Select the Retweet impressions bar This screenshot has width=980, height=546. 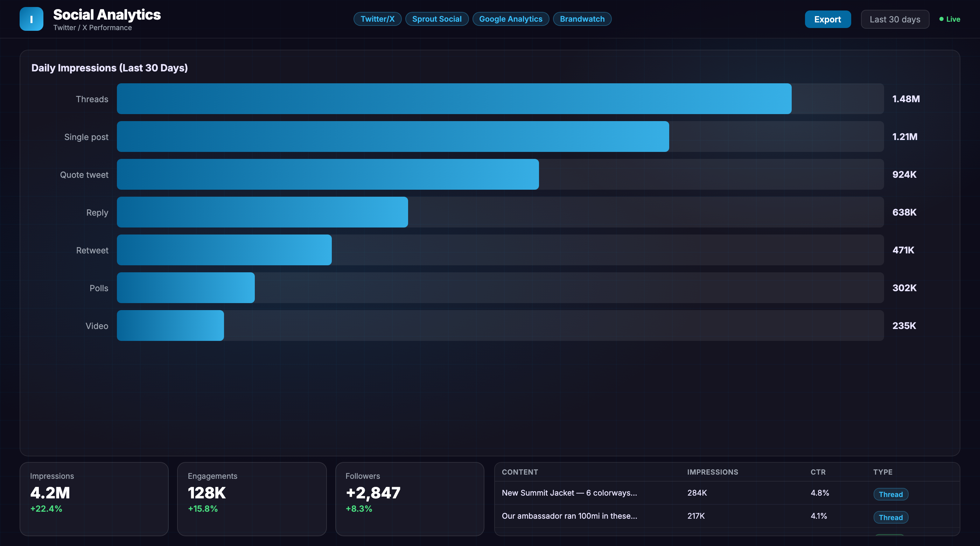(x=224, y=250)
